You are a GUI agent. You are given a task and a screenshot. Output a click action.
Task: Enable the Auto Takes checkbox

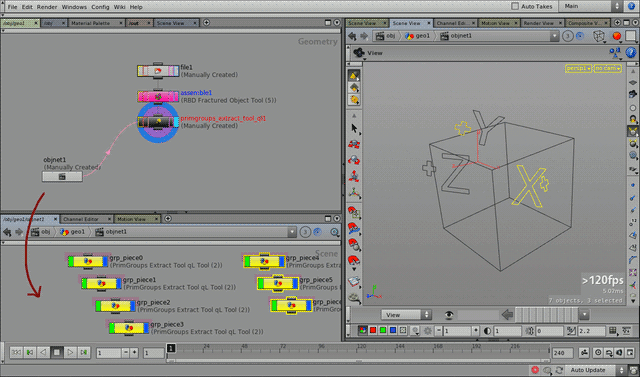pyautogui.click(x=515, y=6)
